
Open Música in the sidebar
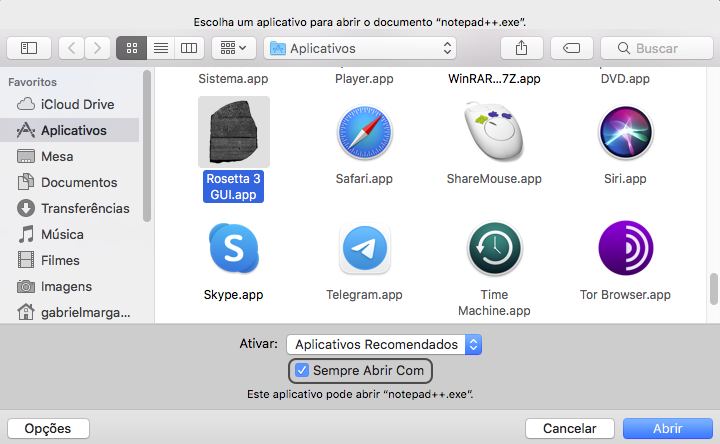(x=70, y=235)
